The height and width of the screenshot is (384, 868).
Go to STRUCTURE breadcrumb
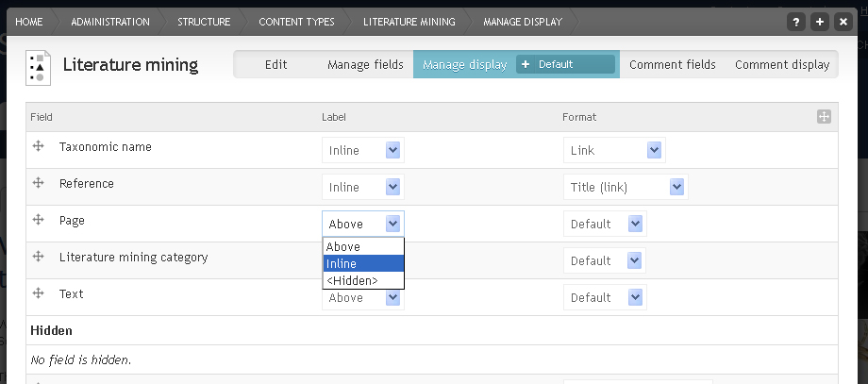pos(204,22)
